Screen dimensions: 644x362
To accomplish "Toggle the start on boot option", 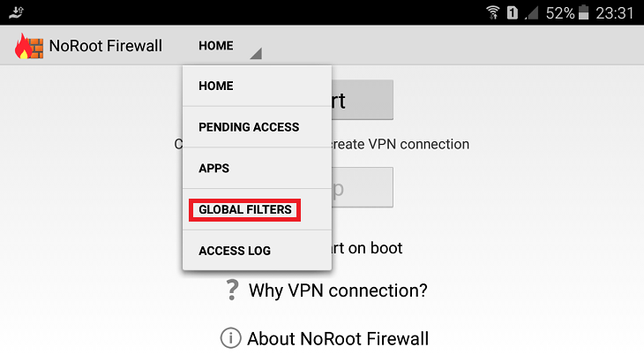I will pyautogui.click(x=367, y=248).
